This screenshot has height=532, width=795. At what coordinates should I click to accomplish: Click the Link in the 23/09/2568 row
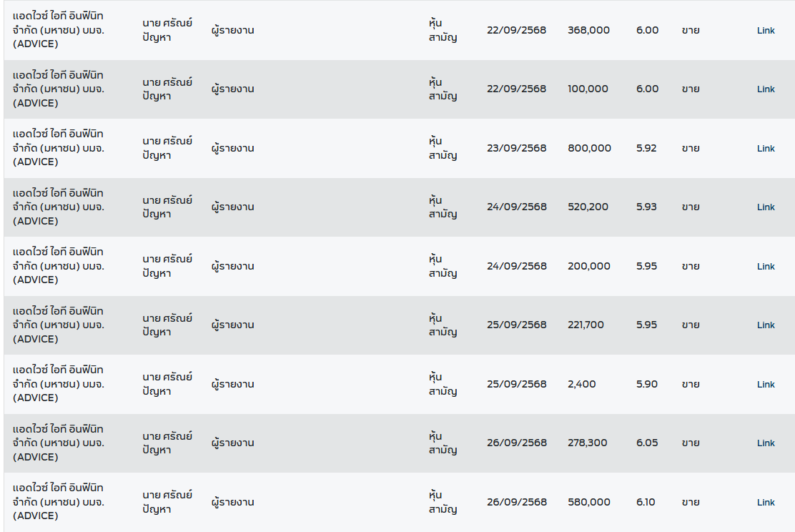(766, 148)
